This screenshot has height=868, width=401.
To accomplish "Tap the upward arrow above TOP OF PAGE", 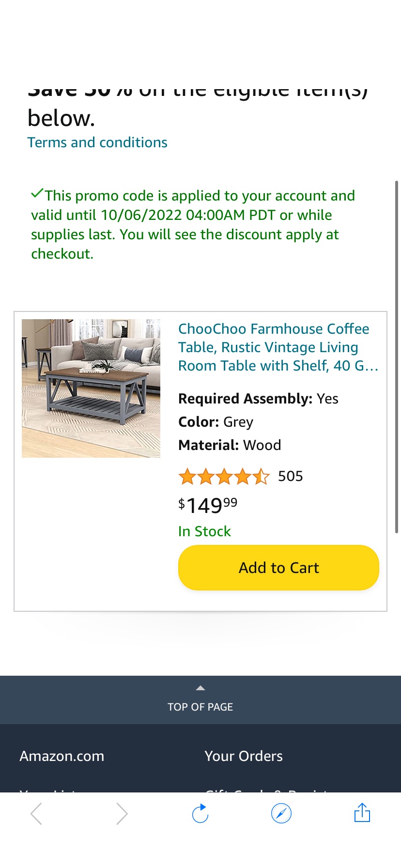I will (x=200, y=687).
